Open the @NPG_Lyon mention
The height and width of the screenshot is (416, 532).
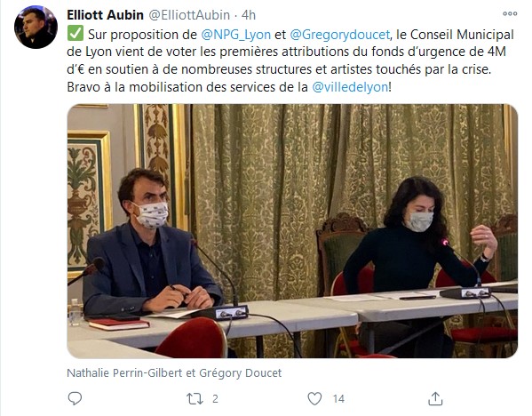pyautogui.click(x=236, y=35)
